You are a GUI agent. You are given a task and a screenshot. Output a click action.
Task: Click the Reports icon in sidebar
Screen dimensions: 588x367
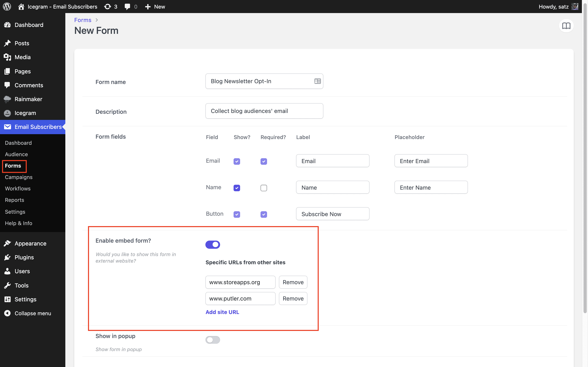tap(14, 200)
